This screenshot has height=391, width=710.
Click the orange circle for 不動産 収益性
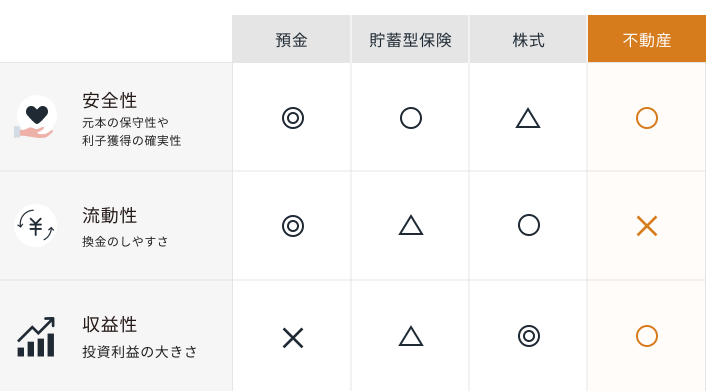647,336
